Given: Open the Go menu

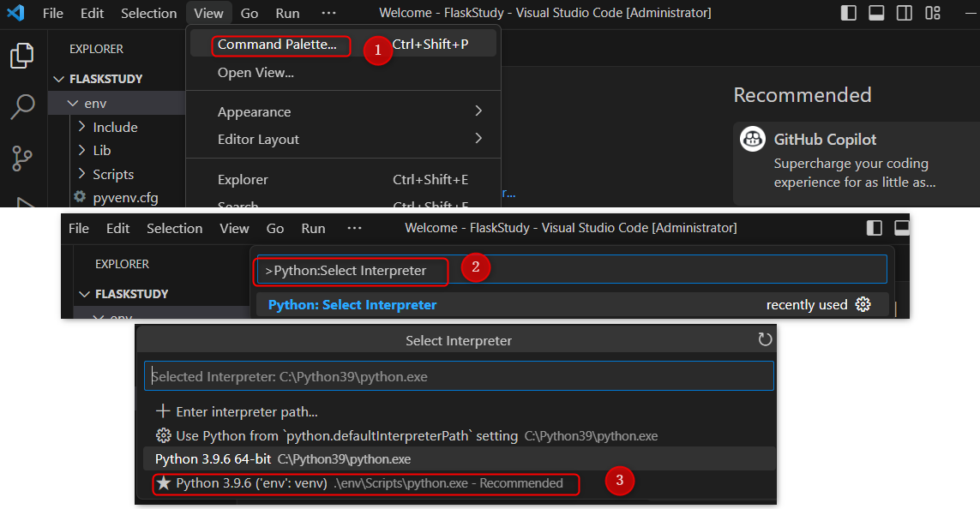Looking at the screenshot, I should [x=249, y=13].
